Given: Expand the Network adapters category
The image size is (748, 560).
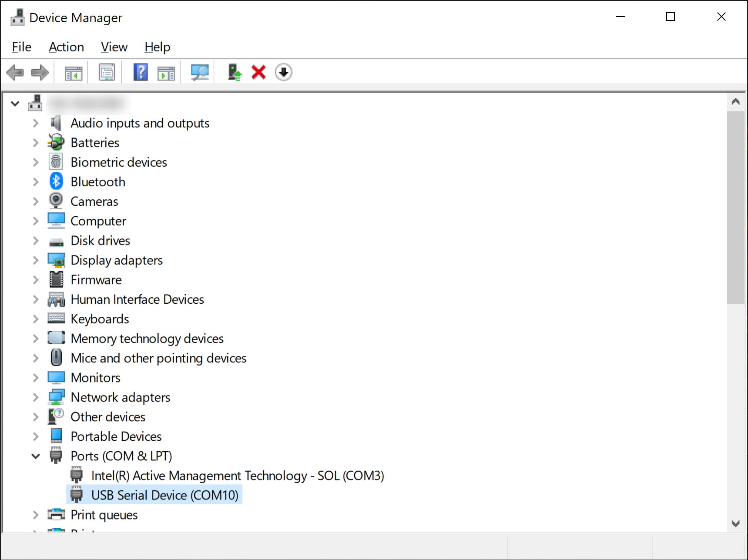Looking at the screenshot, I should [36, 397].
